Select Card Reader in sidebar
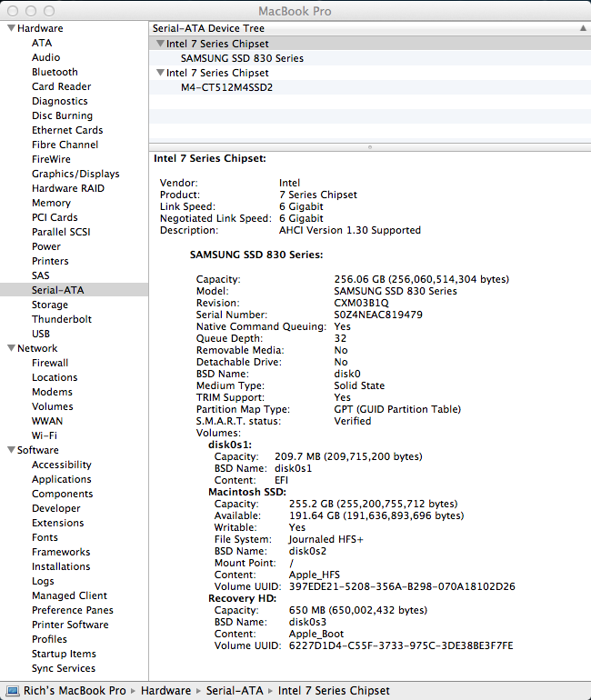Screen dimensions: 591x700 tap(61, 86)
